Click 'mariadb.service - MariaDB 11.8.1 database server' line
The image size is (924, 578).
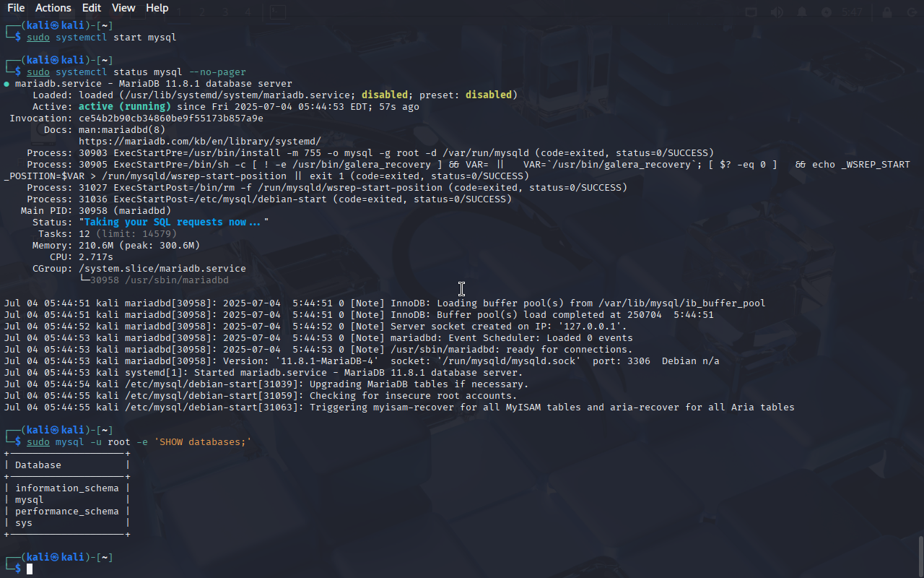tap(153, 84)
